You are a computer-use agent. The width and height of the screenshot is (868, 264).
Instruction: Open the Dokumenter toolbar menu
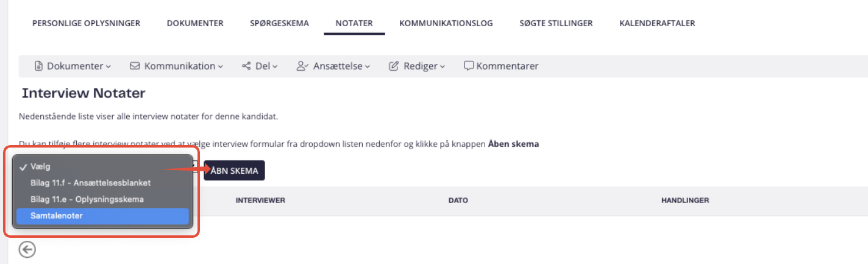73,66
